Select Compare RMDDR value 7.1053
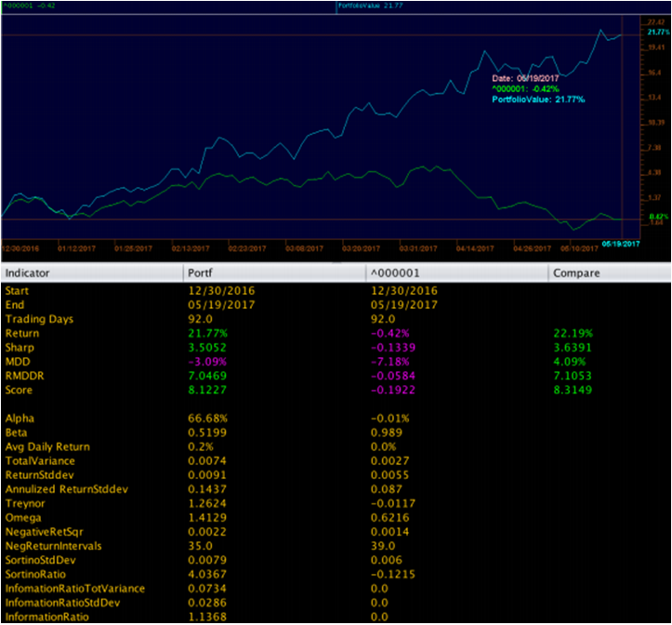Screen dimensions: 672x625 (573, 376)
